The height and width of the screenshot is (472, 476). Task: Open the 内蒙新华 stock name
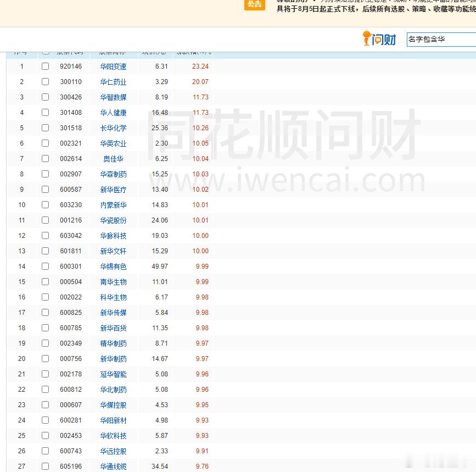click(113, 205)
